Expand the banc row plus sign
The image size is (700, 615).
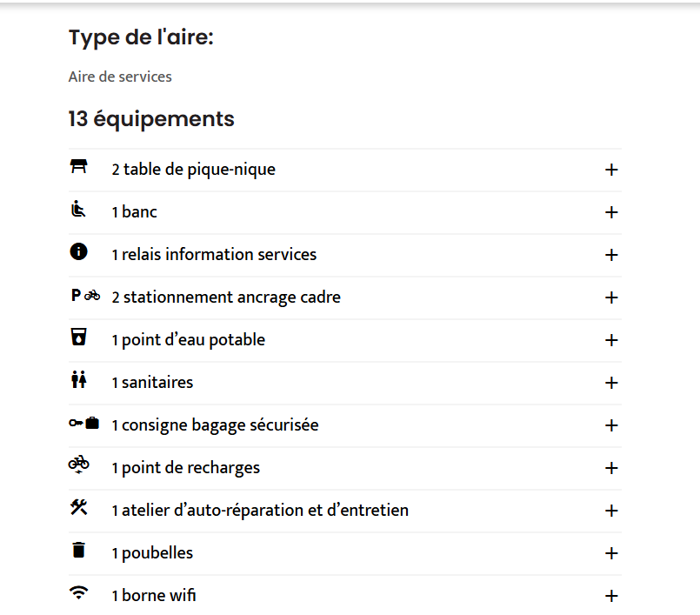[x=611, y=212]
